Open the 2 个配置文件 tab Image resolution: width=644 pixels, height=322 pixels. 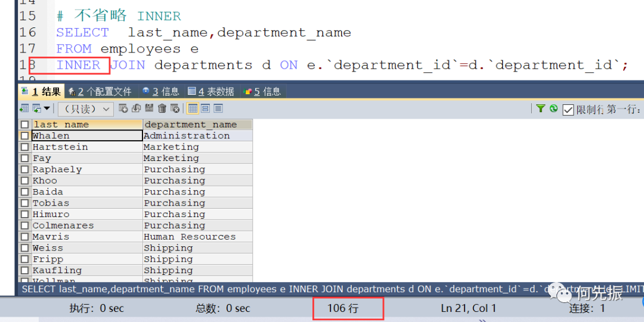pos(101,91)
